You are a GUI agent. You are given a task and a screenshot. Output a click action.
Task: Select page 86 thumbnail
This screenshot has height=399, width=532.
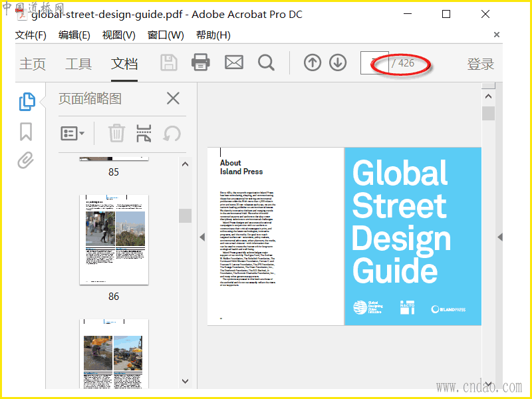[x=114, y=239]
